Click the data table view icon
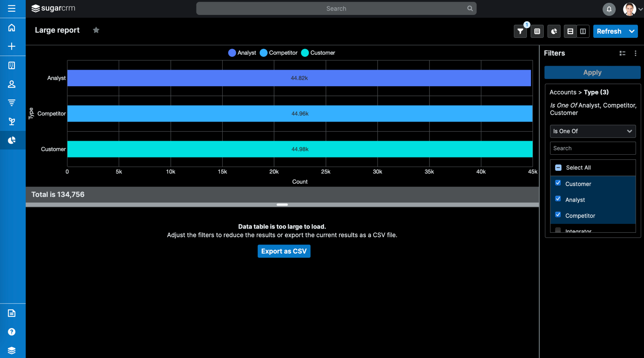Viewport: 644px width, 358px height. click(x=537, y=31)
